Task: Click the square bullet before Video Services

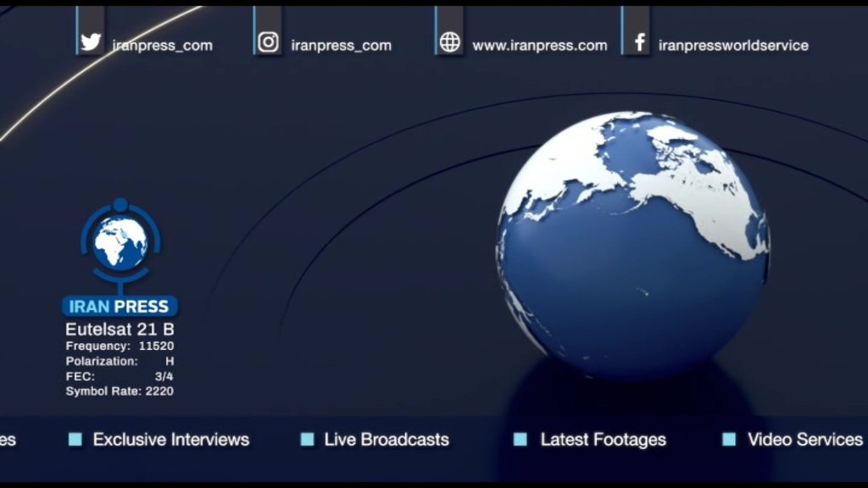Action: 729,439
